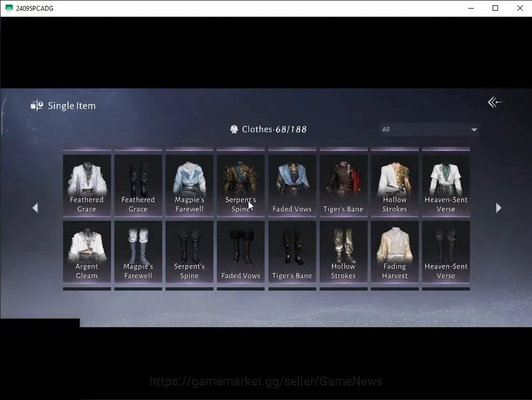Choose the Tiger's Bane armor top

pos(343,185)
